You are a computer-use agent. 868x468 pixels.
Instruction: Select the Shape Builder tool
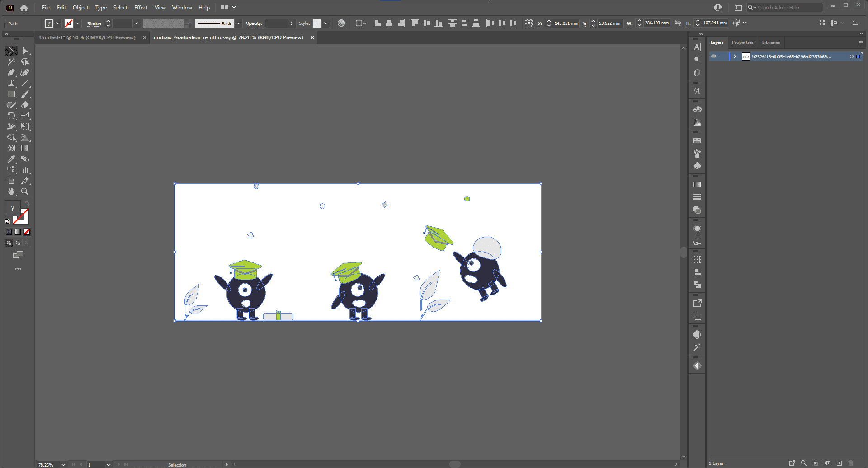pos(11,138)
